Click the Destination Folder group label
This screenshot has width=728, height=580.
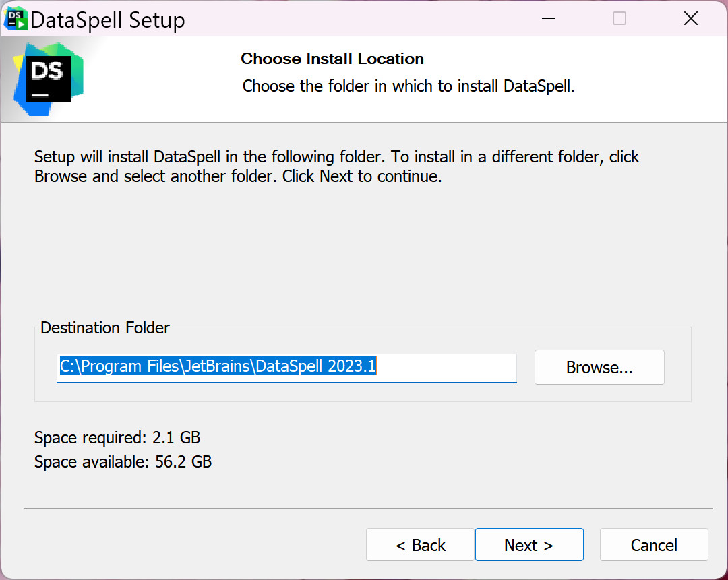click(104, 328)
